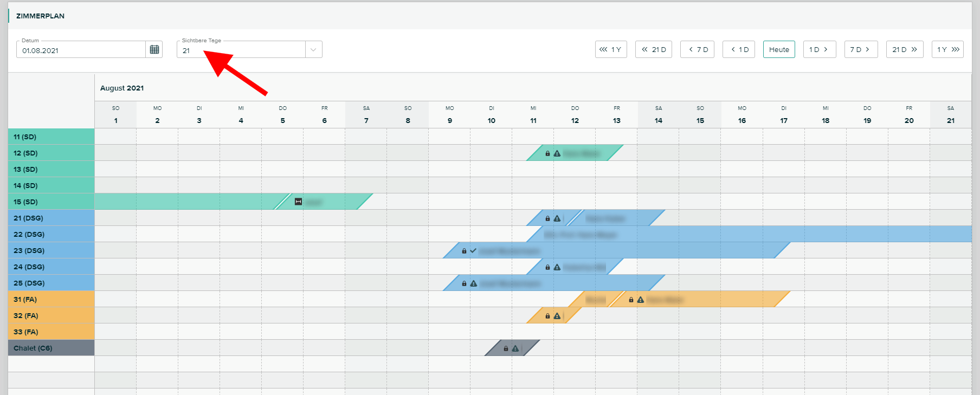
Task: Move forward one day with 1 D button
Action: 819,49
